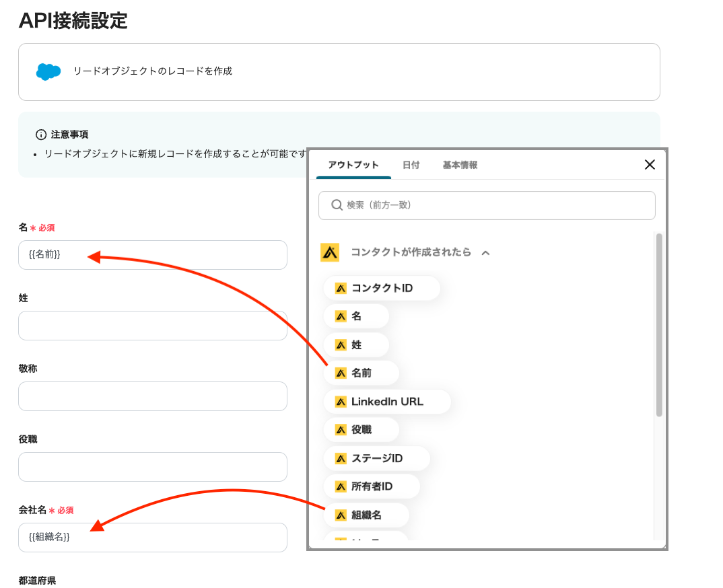Click the icon on 所有者ID chip

341,486
